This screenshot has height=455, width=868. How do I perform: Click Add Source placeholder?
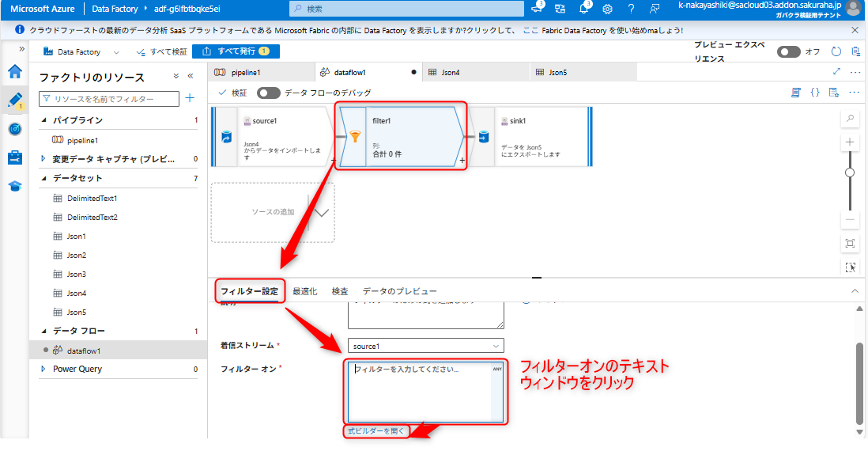click(x=273, y=212)
